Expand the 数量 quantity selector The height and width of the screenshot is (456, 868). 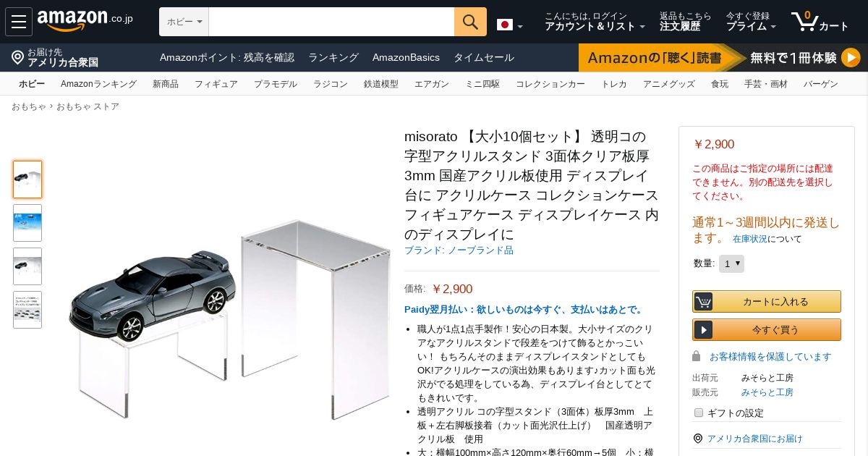click(731, 263)
